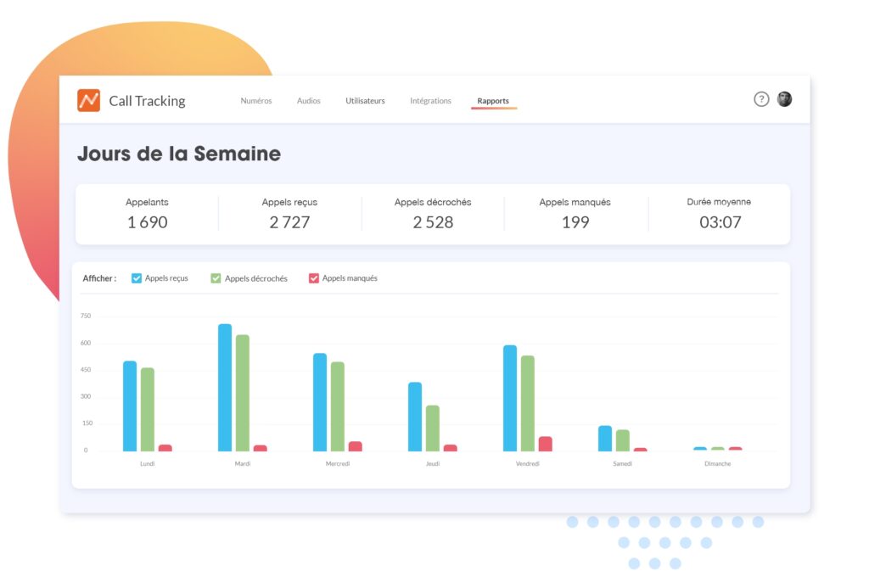Image resolution: width=869 pixels, height=588 pixels.
Task: Switch to the Audios tab
Action: pos(309,101)
